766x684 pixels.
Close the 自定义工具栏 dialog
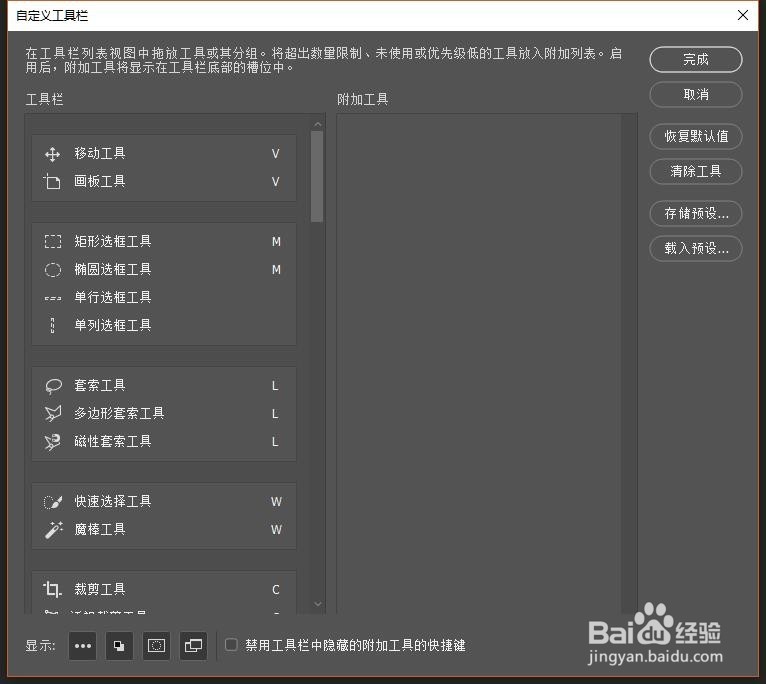click(x=743, y=15)
